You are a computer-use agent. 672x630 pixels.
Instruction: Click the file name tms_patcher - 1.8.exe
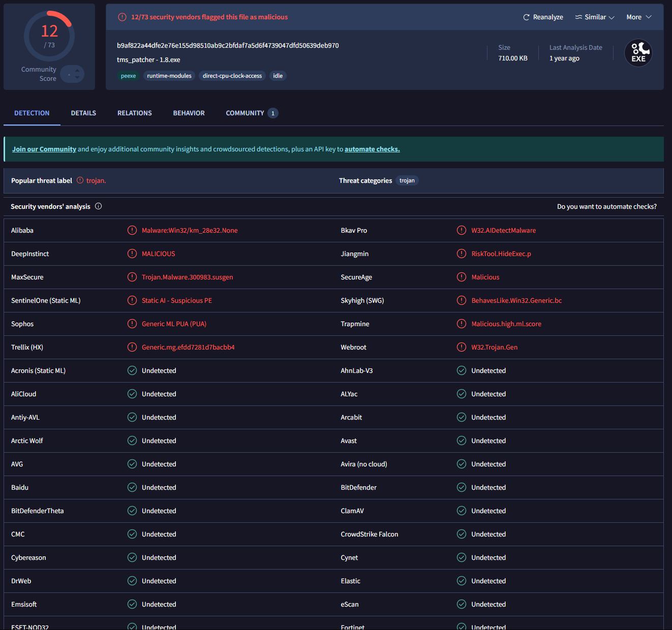[148, 60]
